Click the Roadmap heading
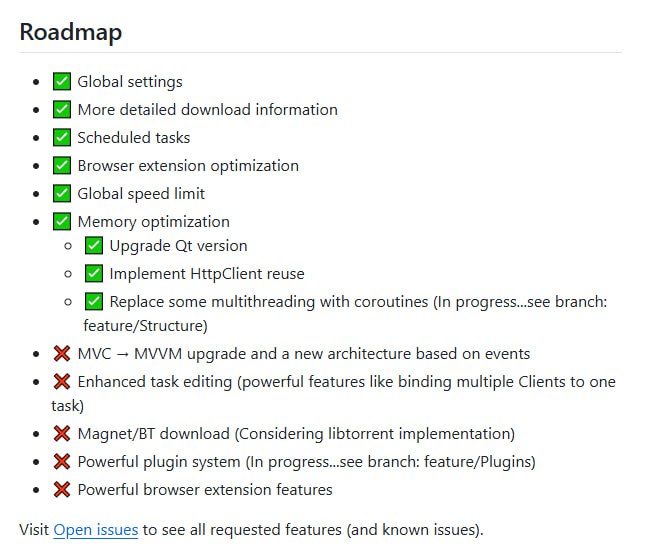Screen dimensions: 652x551 (x=70, y=32)
